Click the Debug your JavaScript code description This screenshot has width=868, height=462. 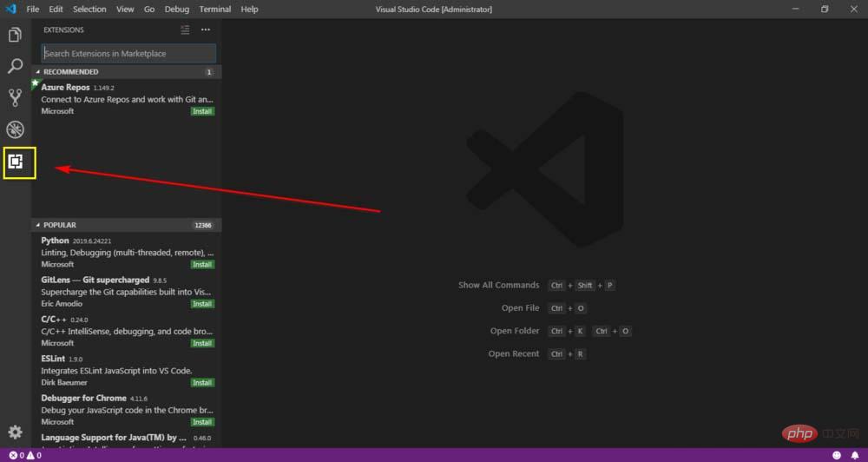click(x=127, y=410)
